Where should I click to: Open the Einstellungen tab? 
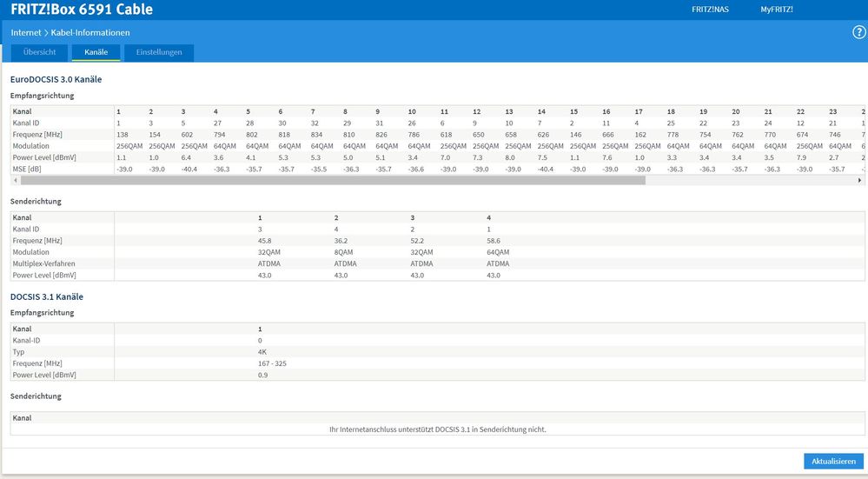click(159, 53)
